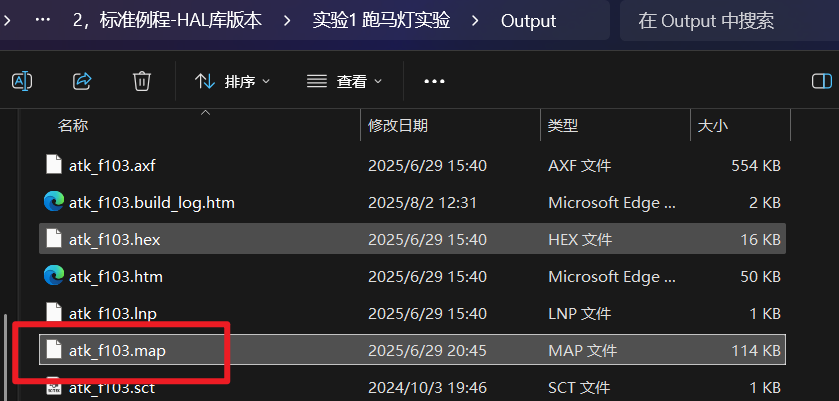Click the 2025/6/29 20:45 date cell
This screenshot has height=401, width=839.
coord(427,350)
